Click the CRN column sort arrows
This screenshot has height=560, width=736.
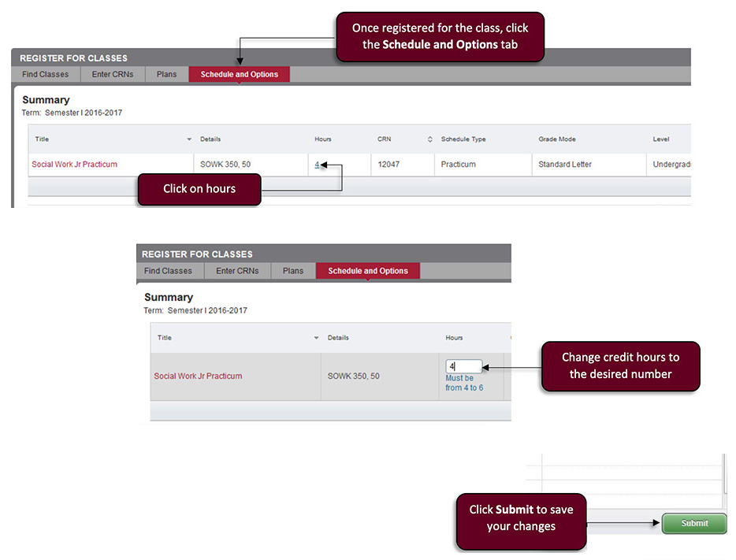point(429,139)
